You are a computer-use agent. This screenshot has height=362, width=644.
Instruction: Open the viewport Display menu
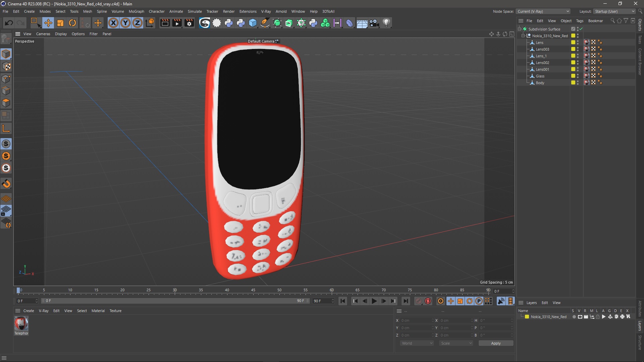point(61,34)
